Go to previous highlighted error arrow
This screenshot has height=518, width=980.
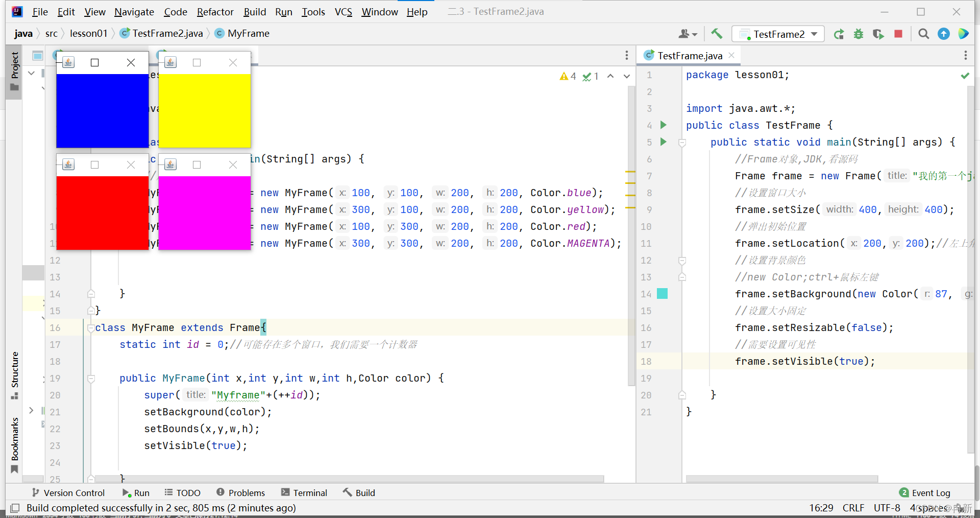click(610, 76)
